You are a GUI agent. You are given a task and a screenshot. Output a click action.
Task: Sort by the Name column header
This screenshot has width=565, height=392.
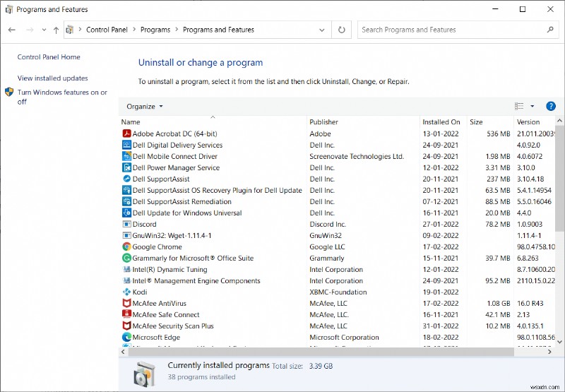[213, 121]
